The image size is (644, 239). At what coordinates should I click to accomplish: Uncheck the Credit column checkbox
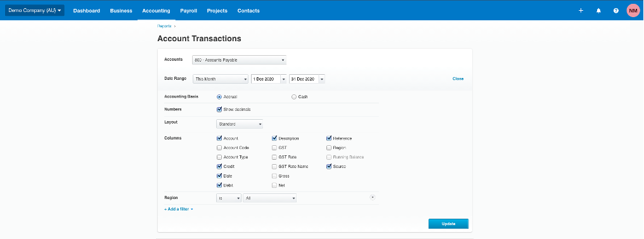219,166
